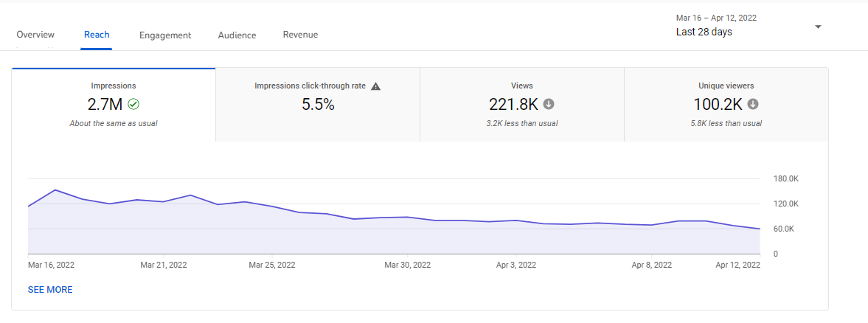The width and height of the screenshot is (868, 323).
Task: Go to the Audience tab
Action: coord(237,35)
